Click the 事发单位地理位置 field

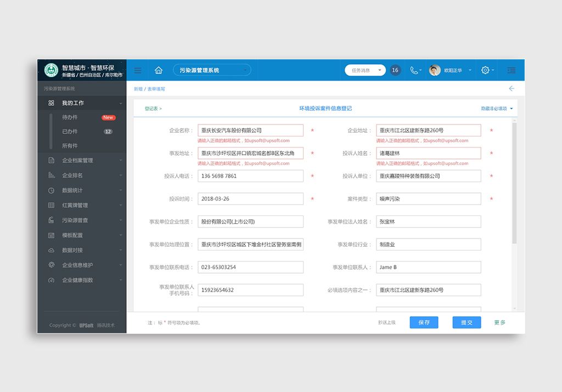[250, 245]
